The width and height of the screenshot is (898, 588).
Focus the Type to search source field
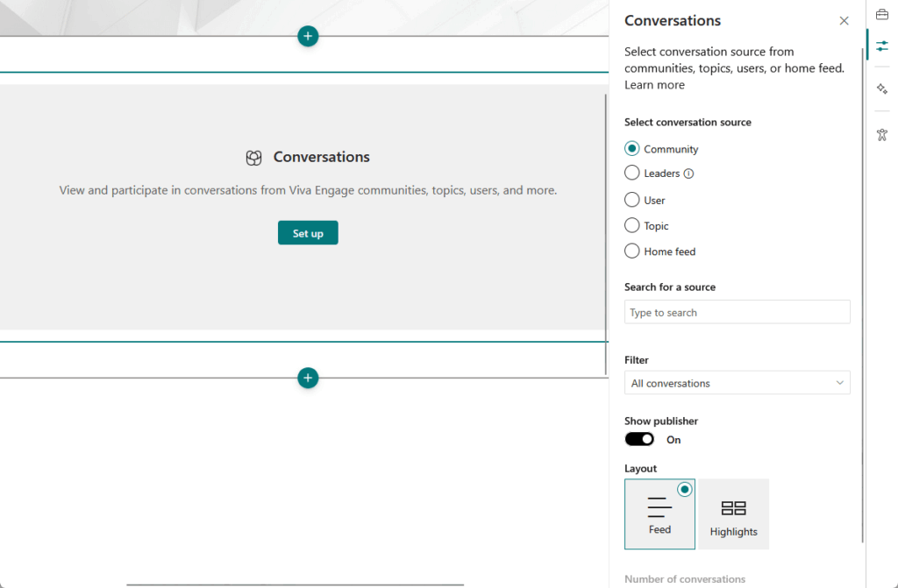pyautogui.click(x=737, y=312)
